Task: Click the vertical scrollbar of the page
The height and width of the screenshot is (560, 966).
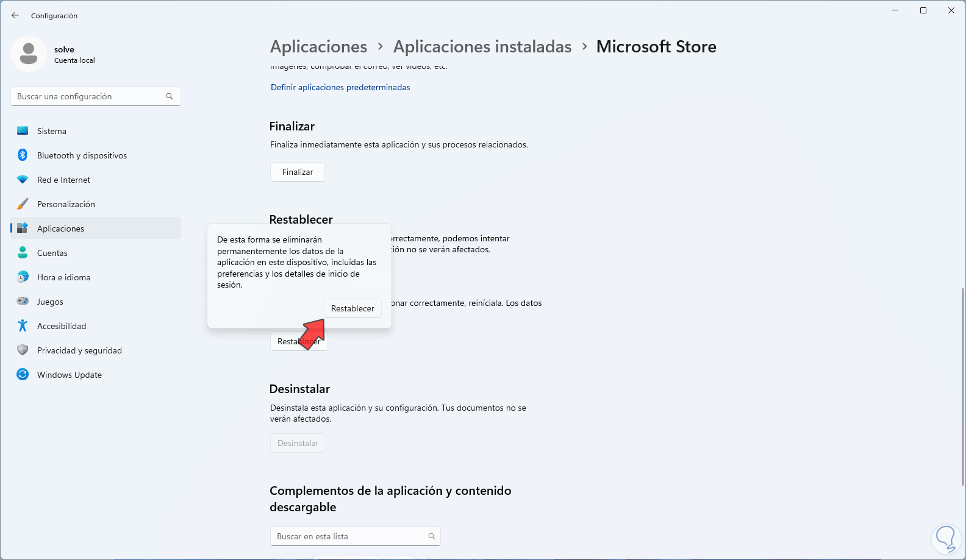Action: click(963, 386)
